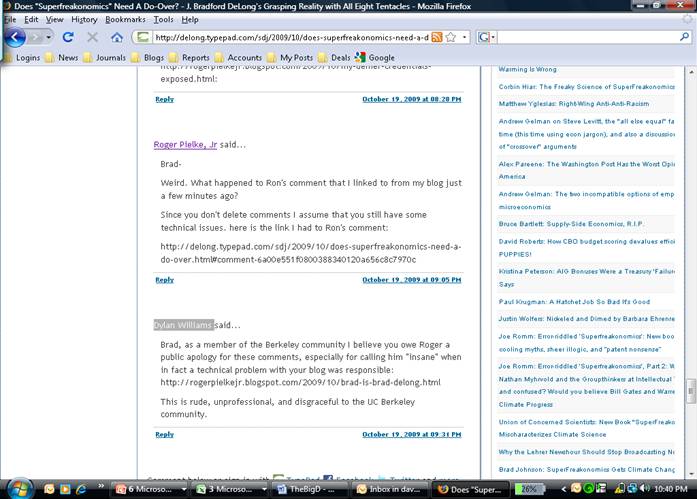The width and height of the screenshot is (697, 499).
Task: Open Roger Pielke, Jr author link
Action: tap(185, 144)
